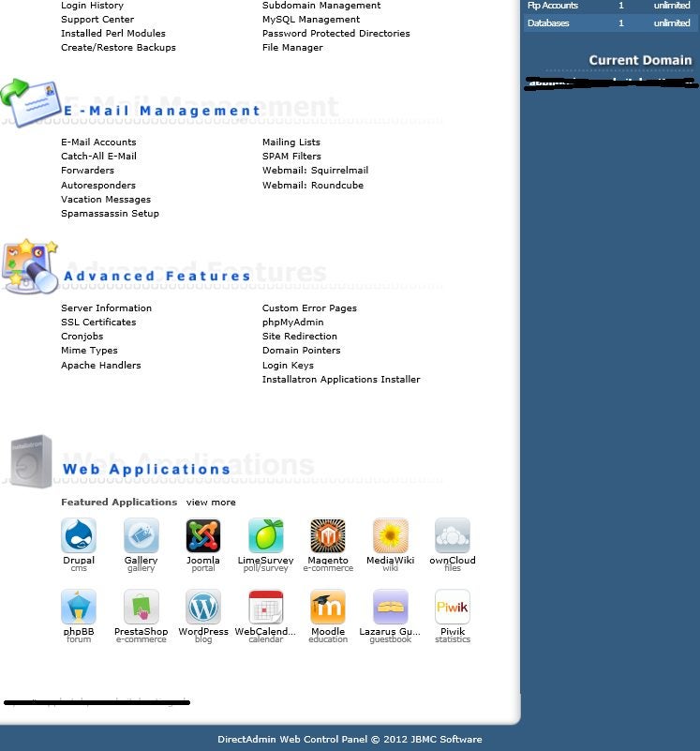
Task: Open the Lazarus Guestbook icon
Action: (390, 607)
